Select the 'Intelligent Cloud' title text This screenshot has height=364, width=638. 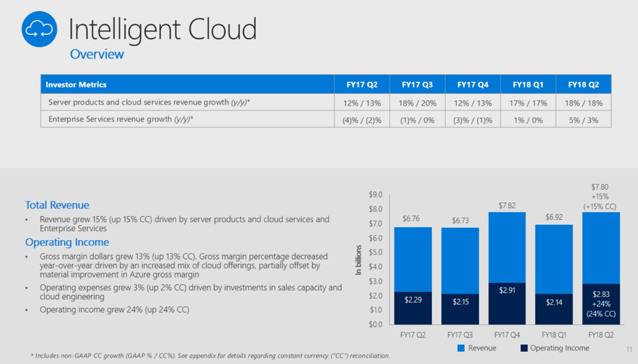pyautogui.click(x=163, y=30)
